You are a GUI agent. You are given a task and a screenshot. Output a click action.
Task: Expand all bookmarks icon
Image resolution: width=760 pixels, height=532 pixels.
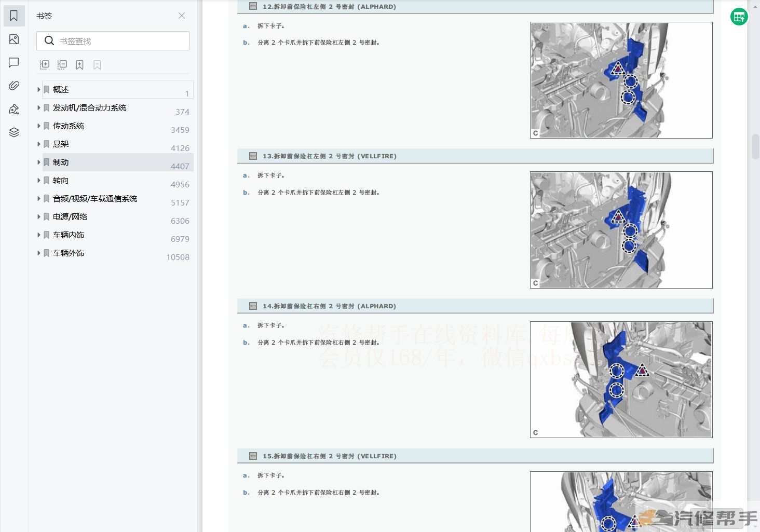coord(45,65)
